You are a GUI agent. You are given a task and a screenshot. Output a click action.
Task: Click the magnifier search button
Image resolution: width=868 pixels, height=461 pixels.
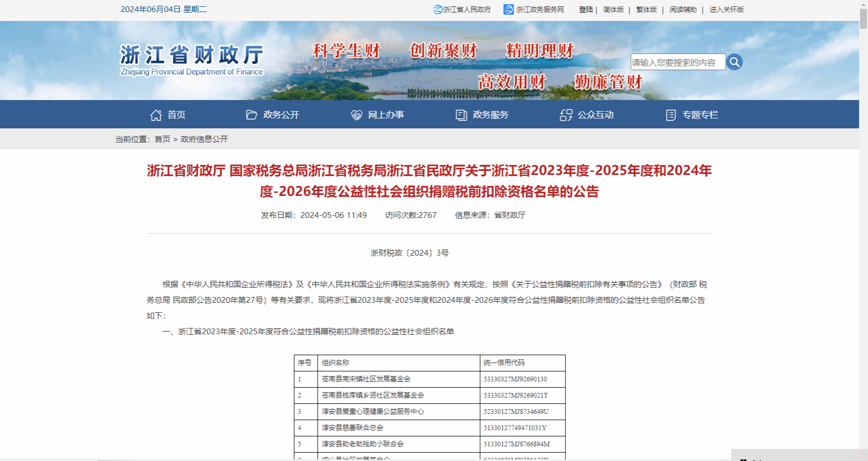pos(734,62)
